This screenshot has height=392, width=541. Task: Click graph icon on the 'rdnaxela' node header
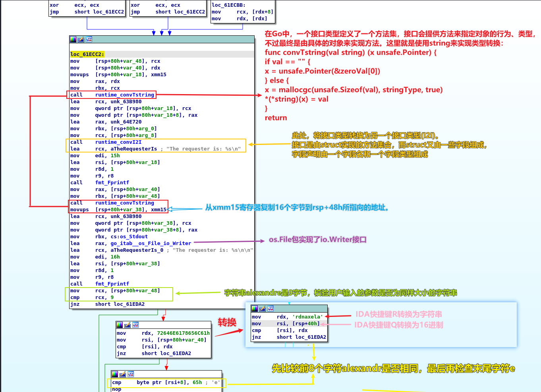pos(270,309)
